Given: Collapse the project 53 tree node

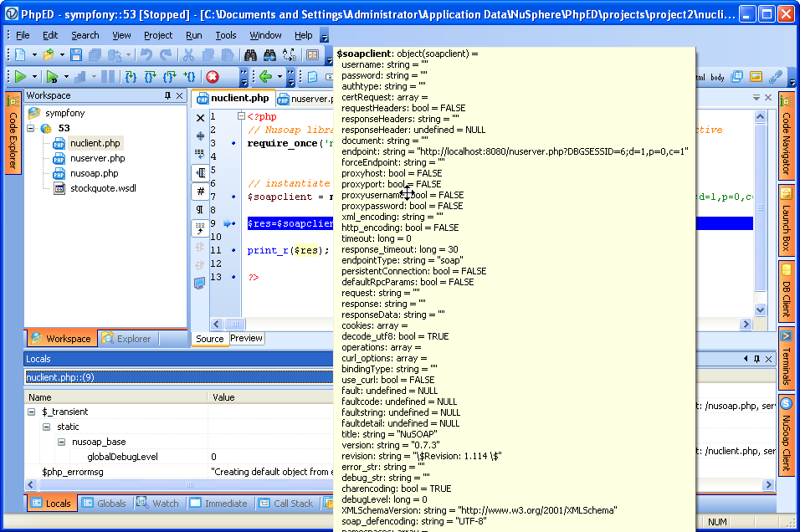Looking at the screenshot, I should tap(32, 128).
